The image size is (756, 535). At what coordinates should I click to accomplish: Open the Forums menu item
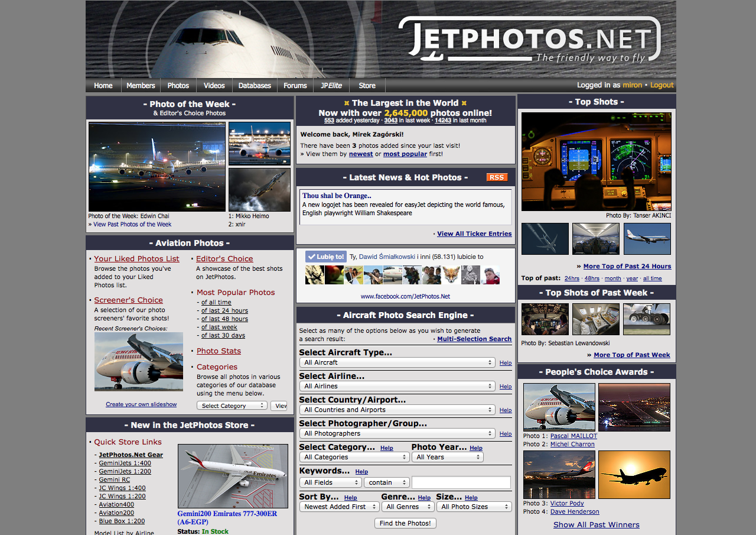pos(295,85)
